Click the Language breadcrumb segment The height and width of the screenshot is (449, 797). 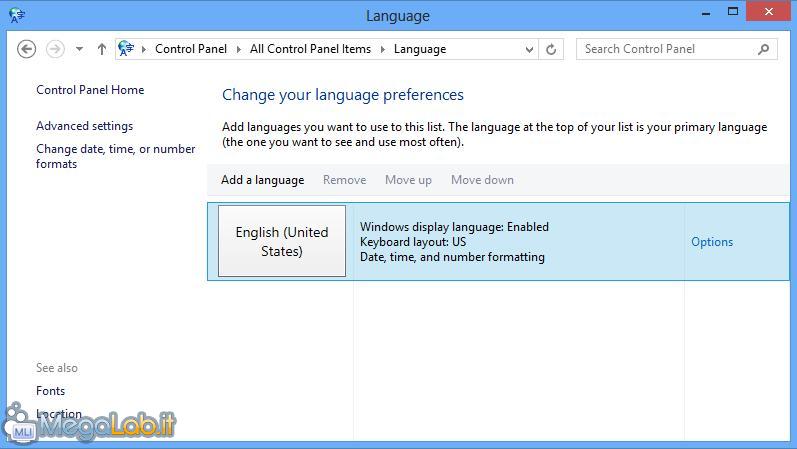point(420,49)
